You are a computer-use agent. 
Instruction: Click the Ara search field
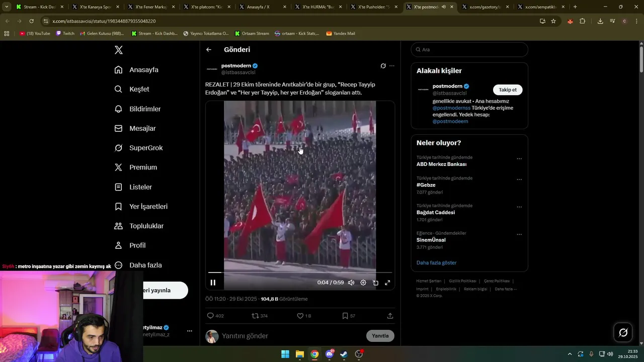point(469,50)
